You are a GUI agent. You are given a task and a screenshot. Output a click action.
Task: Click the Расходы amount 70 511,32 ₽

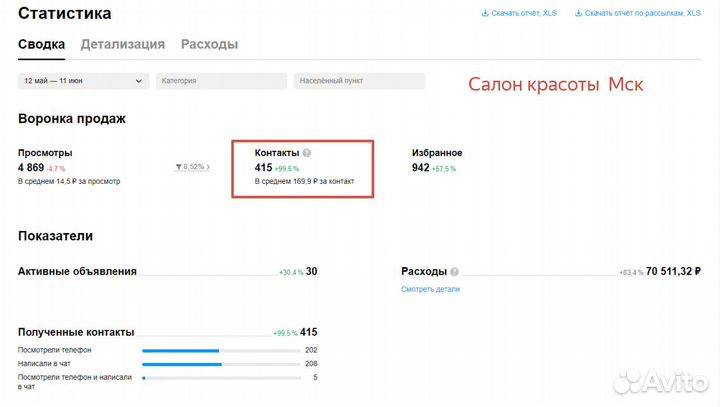673,271
